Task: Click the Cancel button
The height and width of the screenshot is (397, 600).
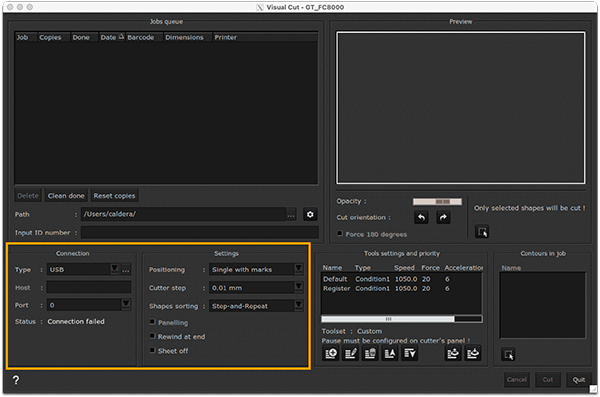Action: point(517,379)
